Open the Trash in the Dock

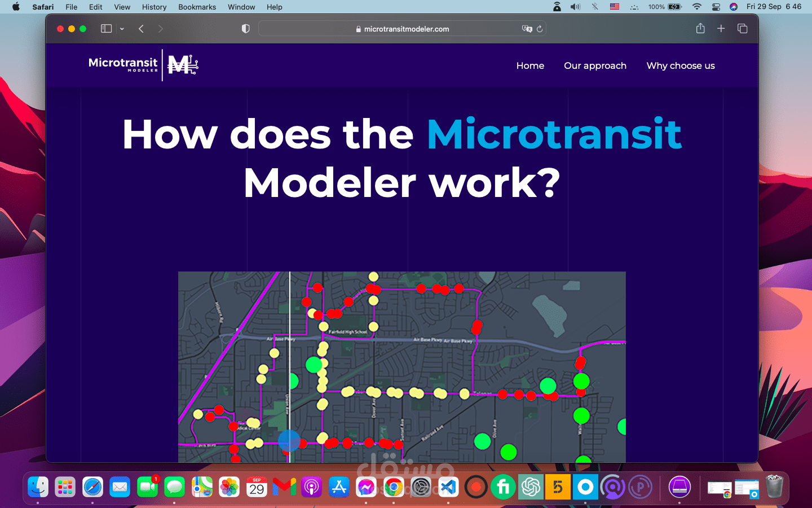point(775,487)
